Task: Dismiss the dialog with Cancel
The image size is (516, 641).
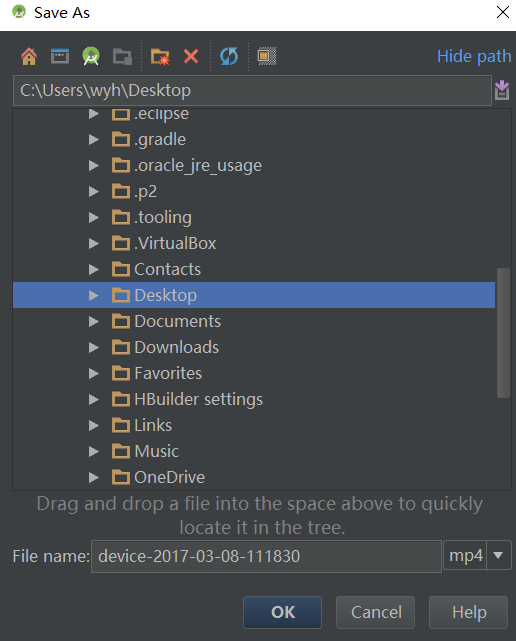Action: [375, 612]
